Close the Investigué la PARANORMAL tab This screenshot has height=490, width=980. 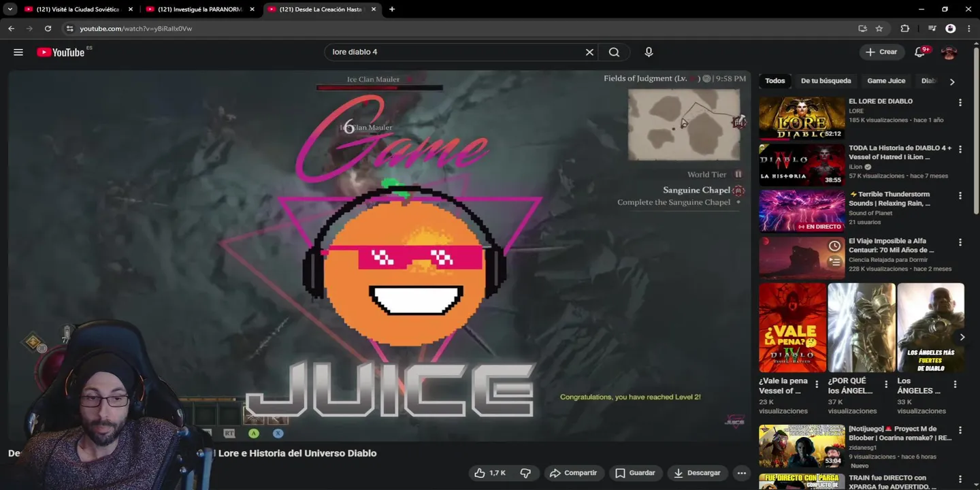pyautogui.click(x=252, y=10)
